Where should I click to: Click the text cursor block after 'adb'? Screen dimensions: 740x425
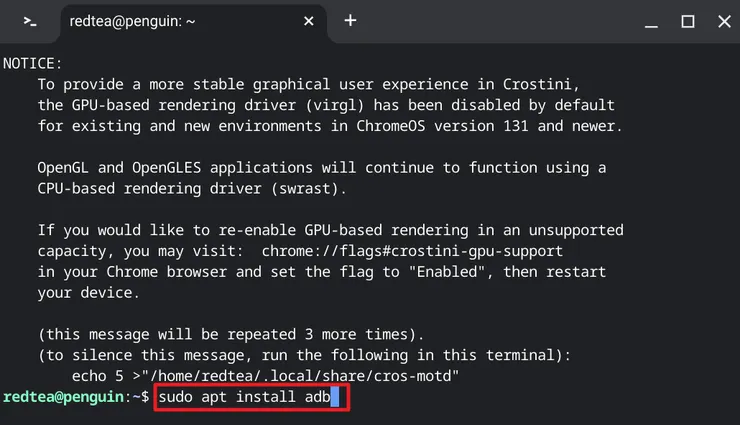coord(337,397)
